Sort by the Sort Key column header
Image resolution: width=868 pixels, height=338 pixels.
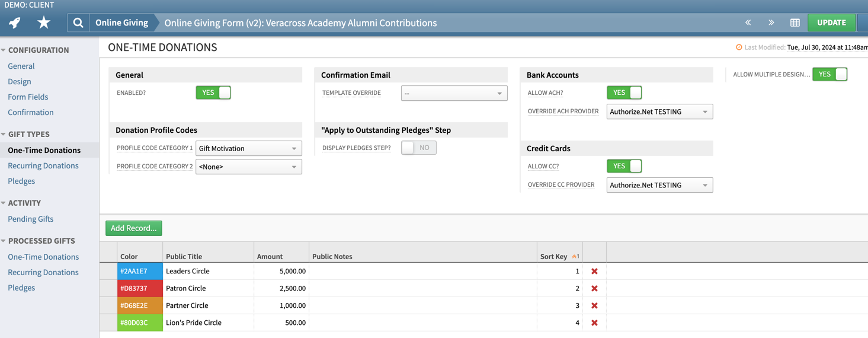tap(554, 256)
